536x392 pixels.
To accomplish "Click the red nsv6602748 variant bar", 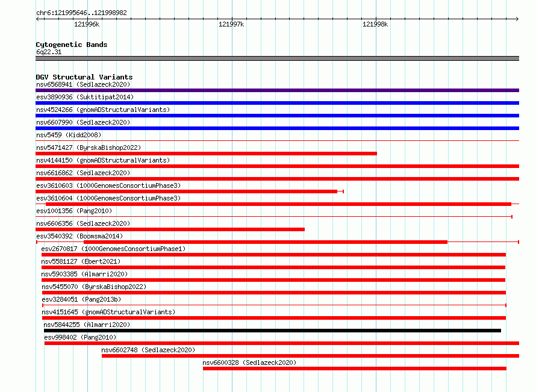I will coord(310,356).
